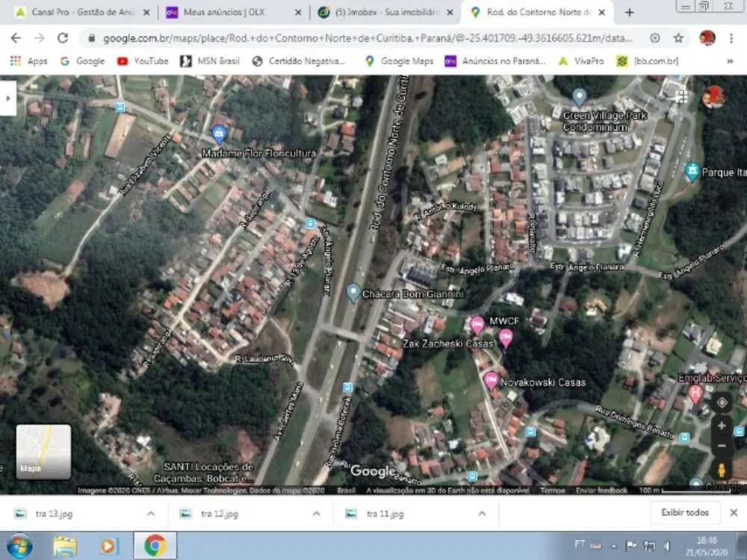Switch to the Mapa layer thumbnail
Screen dimensions: 747x560
pos(43,452)
